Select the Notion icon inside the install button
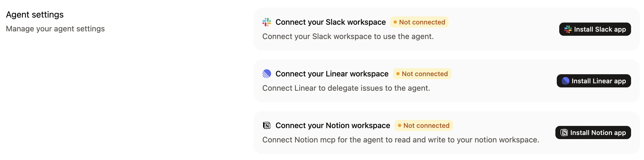This screenshot has height=160, width=644. point(565,132)
